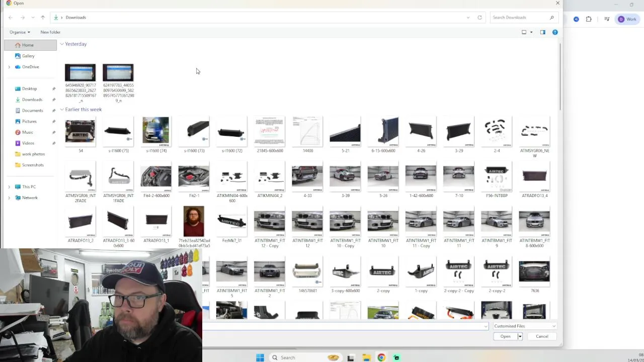Select the ATIKMINI04_2 file
The width and height of the screenshot is (644, 362).
click(x=270, y=180)
